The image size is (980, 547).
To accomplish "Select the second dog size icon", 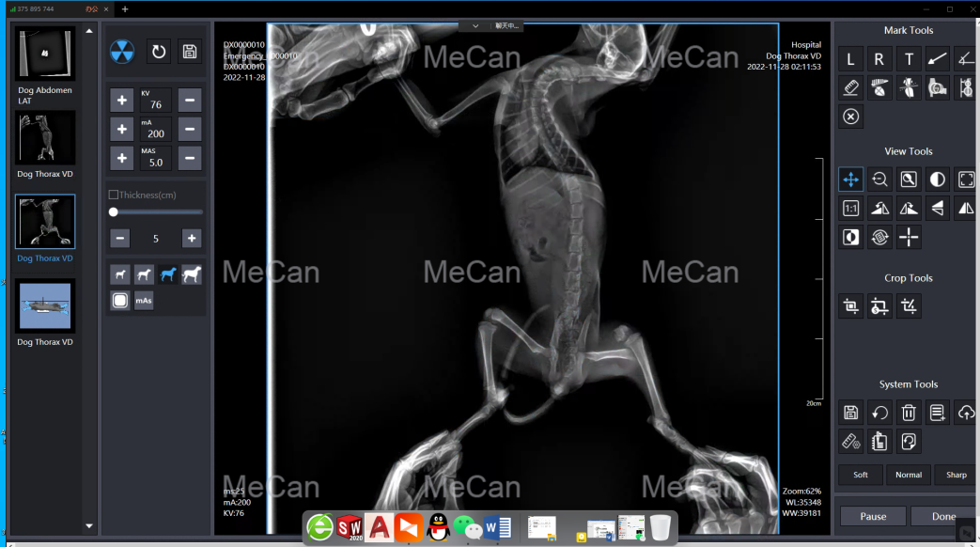I will pyautogui.click(x=144, y=274).
